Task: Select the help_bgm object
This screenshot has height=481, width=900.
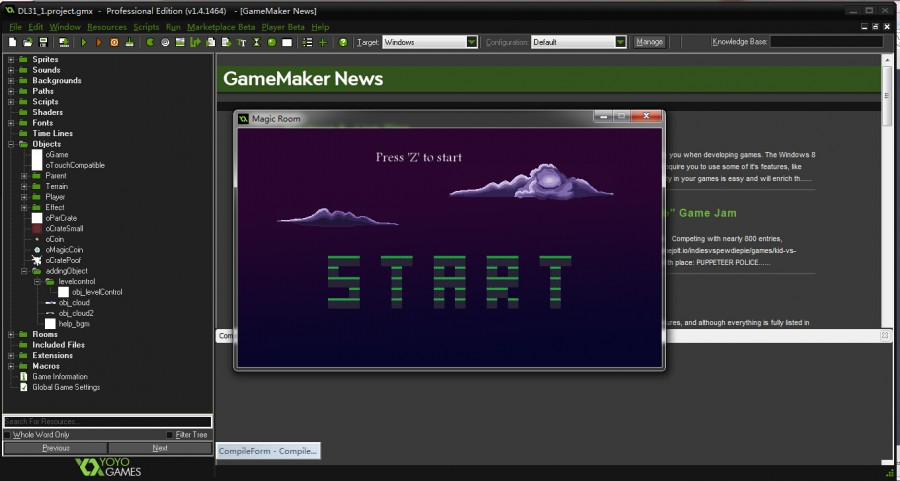Action: coord(74,324)
